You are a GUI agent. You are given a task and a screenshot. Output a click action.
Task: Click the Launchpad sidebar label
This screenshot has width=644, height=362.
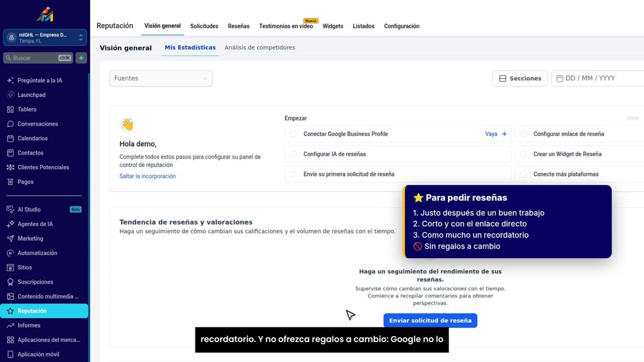point(32,95)
